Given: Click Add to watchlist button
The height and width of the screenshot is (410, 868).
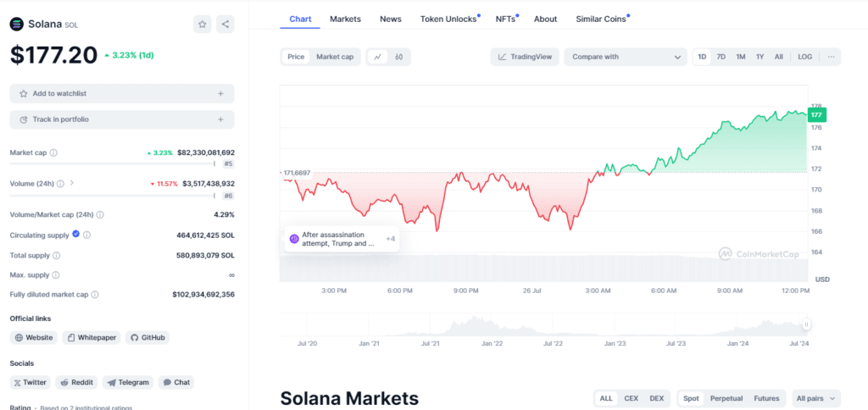Looking at the screenshot, I should [x=122, y=93].
